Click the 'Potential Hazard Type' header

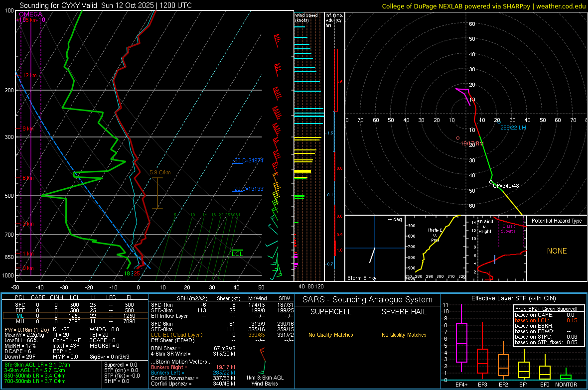[557, 221]
